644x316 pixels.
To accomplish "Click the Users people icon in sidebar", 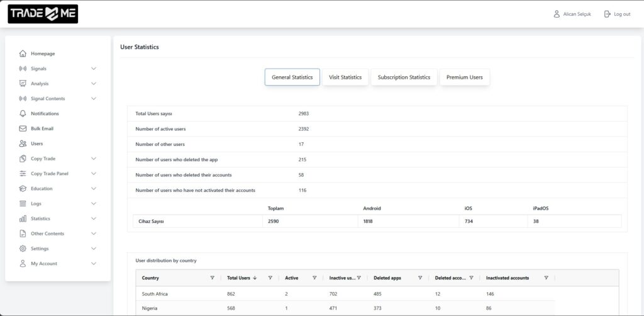I will click(23, 144).
